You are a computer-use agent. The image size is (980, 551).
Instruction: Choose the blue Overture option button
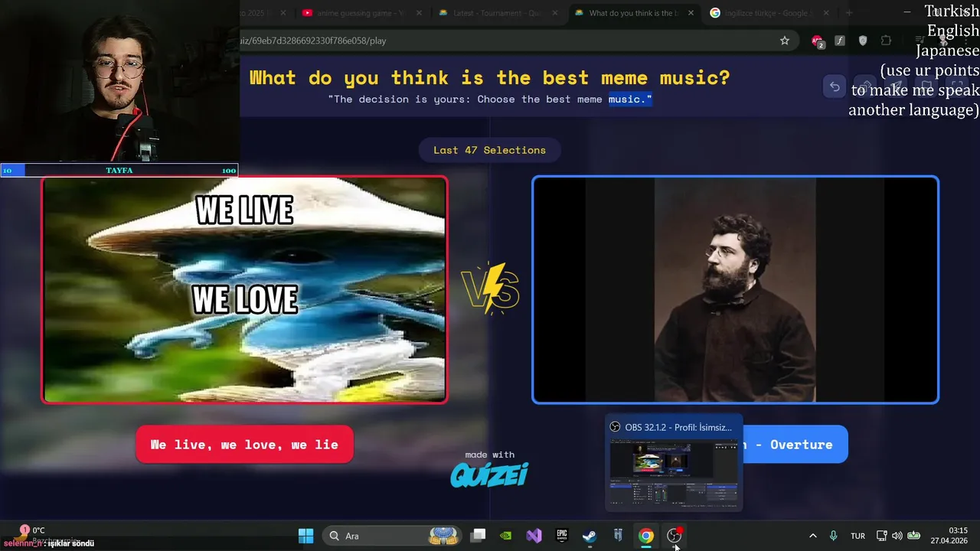[795, 445]
